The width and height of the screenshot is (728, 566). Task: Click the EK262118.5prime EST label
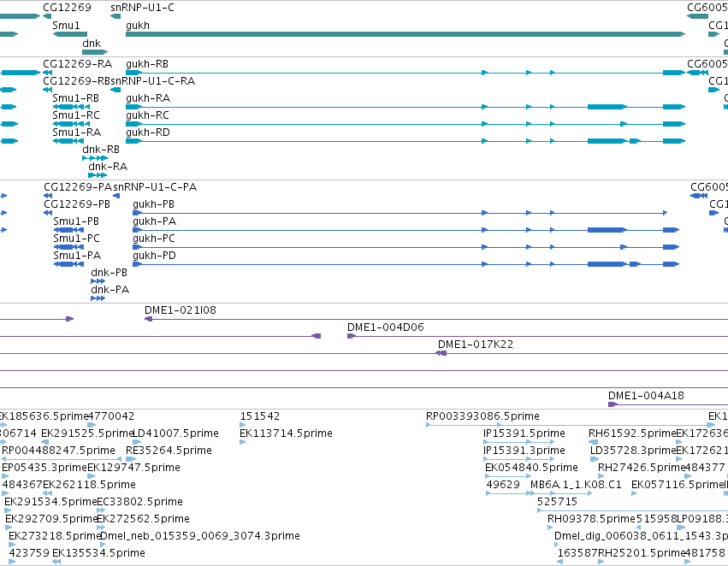89,486
